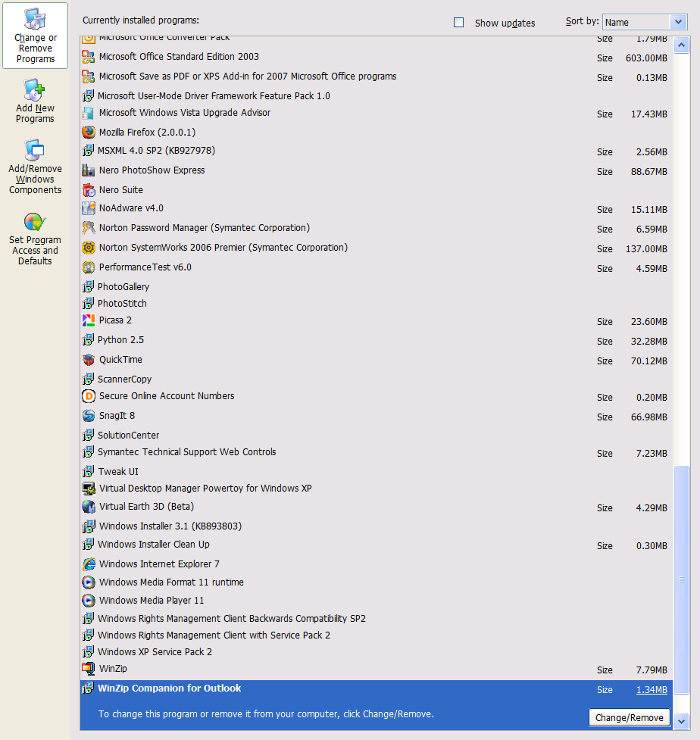
Task: Click the scrollbar down arrow
Action: pyautogui.click(x=681, y=721)
